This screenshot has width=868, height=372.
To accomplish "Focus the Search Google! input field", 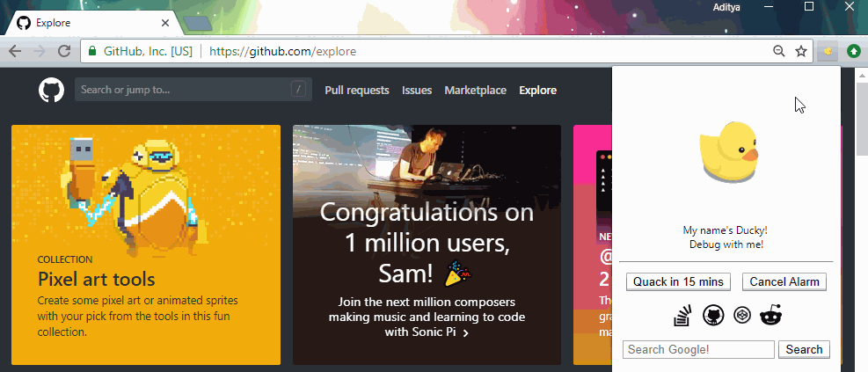I will [698, 349].
